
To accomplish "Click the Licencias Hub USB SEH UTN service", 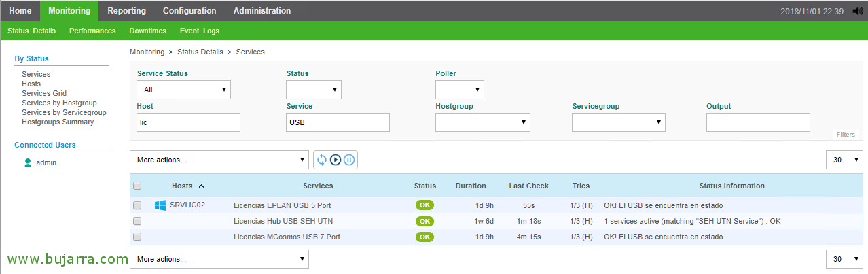I will (x=283, y=221).
